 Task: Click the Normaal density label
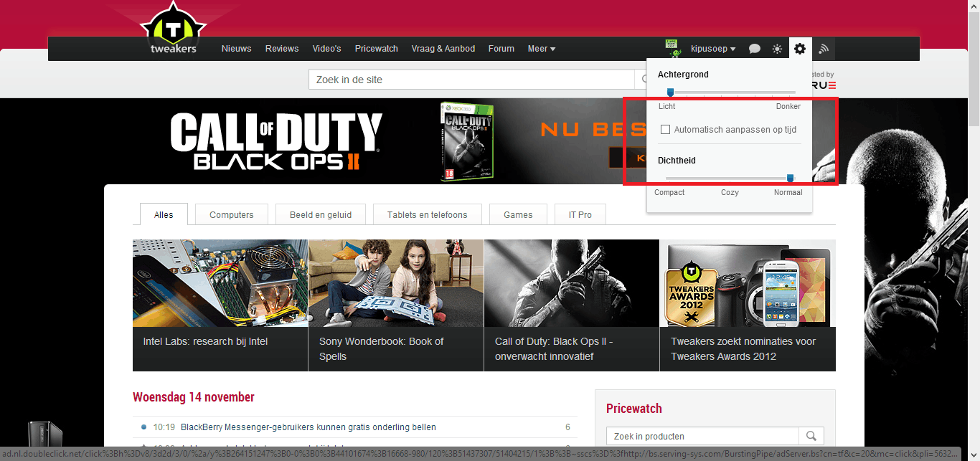point(788,192)
